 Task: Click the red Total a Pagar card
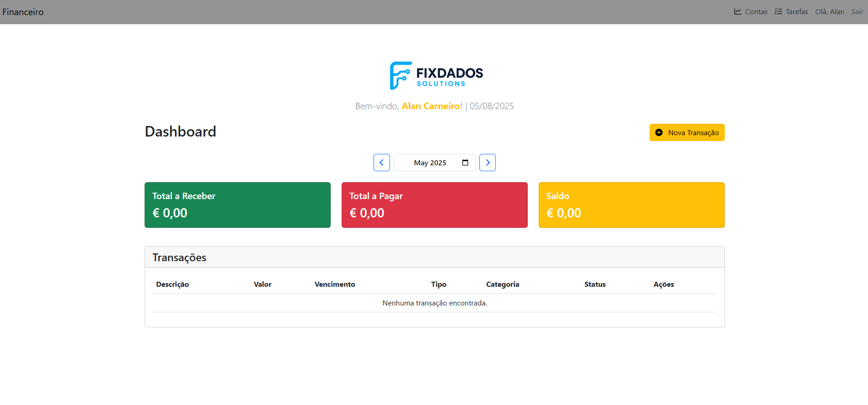[x=435, y=205]
